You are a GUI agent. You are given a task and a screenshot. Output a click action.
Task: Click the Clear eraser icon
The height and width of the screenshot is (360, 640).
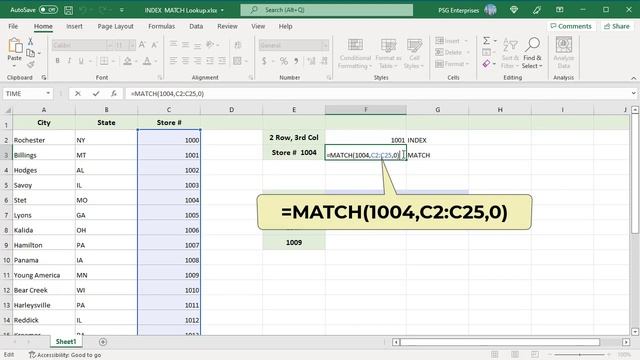pyautogui.click(x=486, y=64)
